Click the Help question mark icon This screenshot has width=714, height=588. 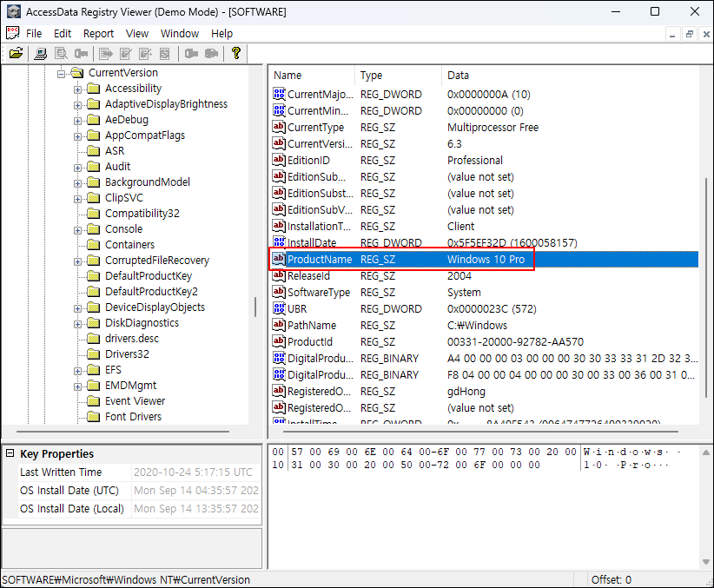(x=236, y=53)
